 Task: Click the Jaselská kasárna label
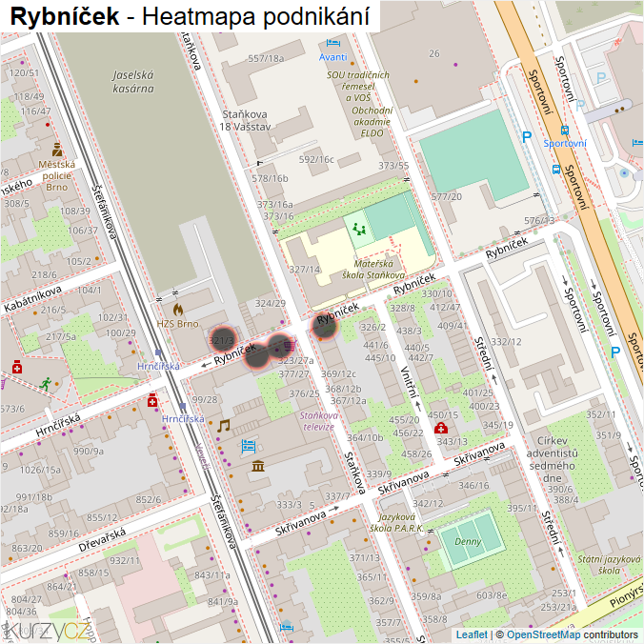[133, 81]
